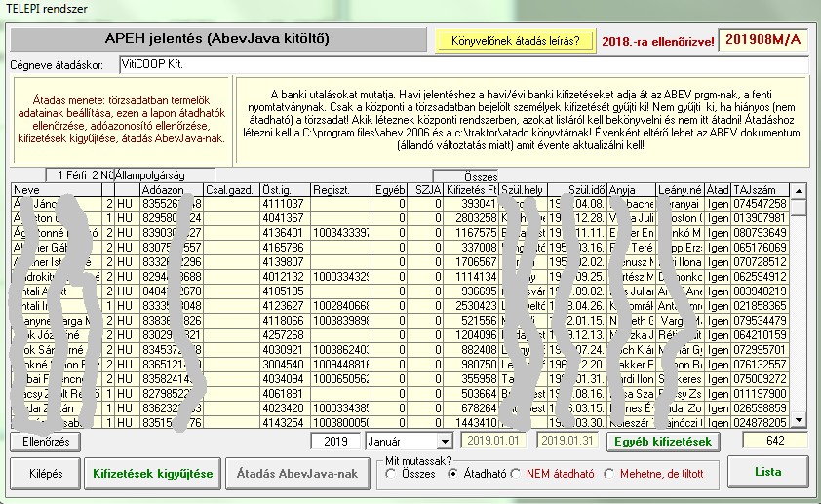The image size is (821, 504).
Task: Click the Regiszt. column header
Action: tap(340, 190)
